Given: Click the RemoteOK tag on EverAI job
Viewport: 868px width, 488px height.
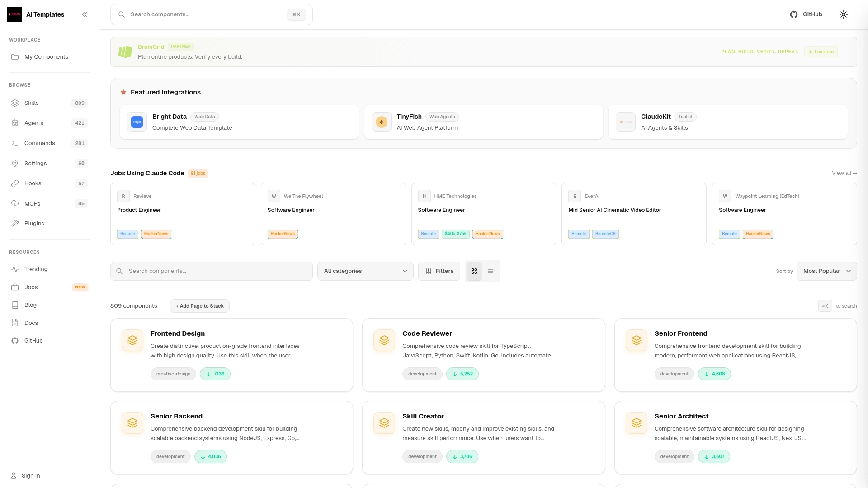Looking at the screenshot, I should (x=605, y=234).
